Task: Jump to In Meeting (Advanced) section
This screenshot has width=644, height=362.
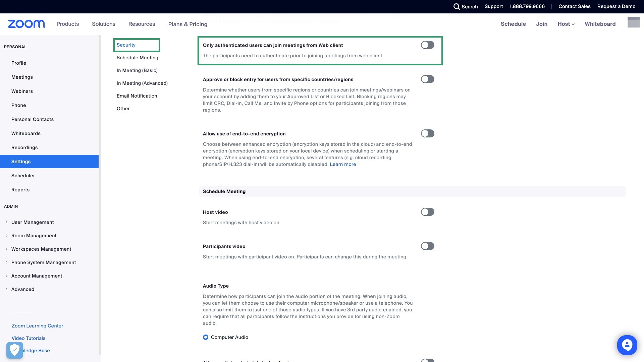Action: (142, 83)
